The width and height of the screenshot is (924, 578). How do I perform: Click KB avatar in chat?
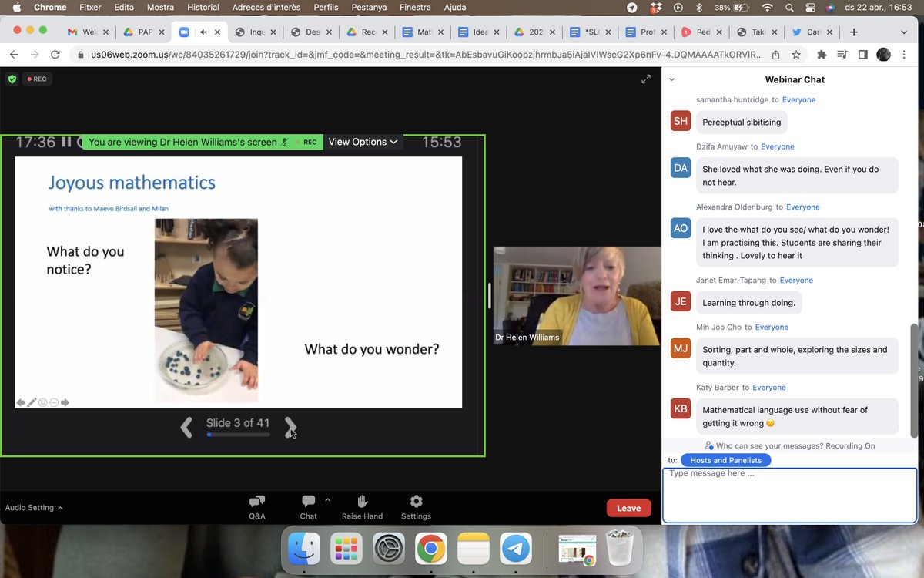point(681,408)
